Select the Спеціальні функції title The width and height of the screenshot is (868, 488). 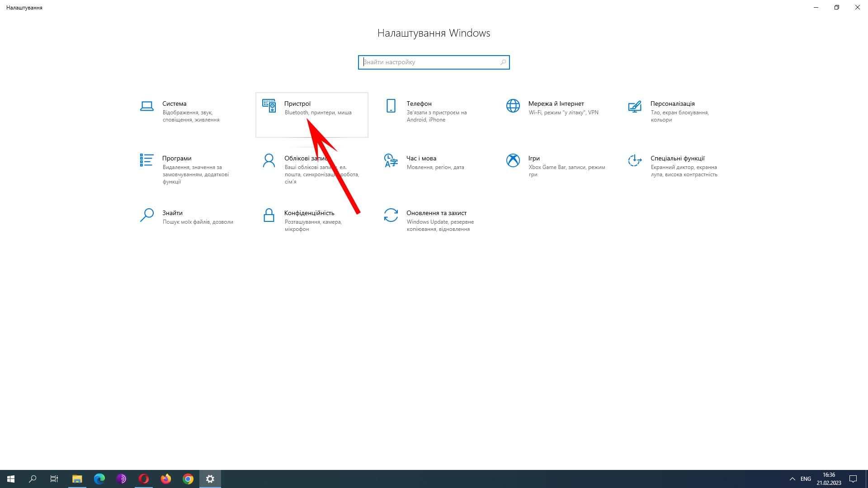[x=678, y=159]
